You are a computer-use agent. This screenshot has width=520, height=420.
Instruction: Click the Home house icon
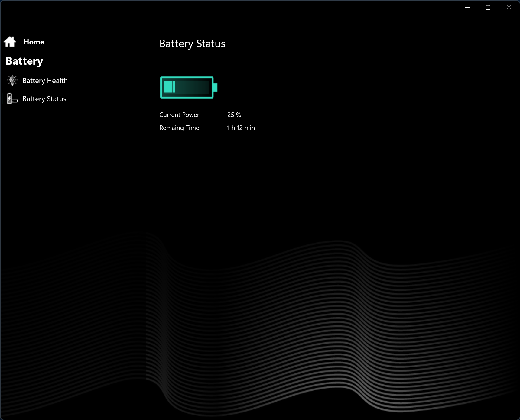(x=10, y=42)
